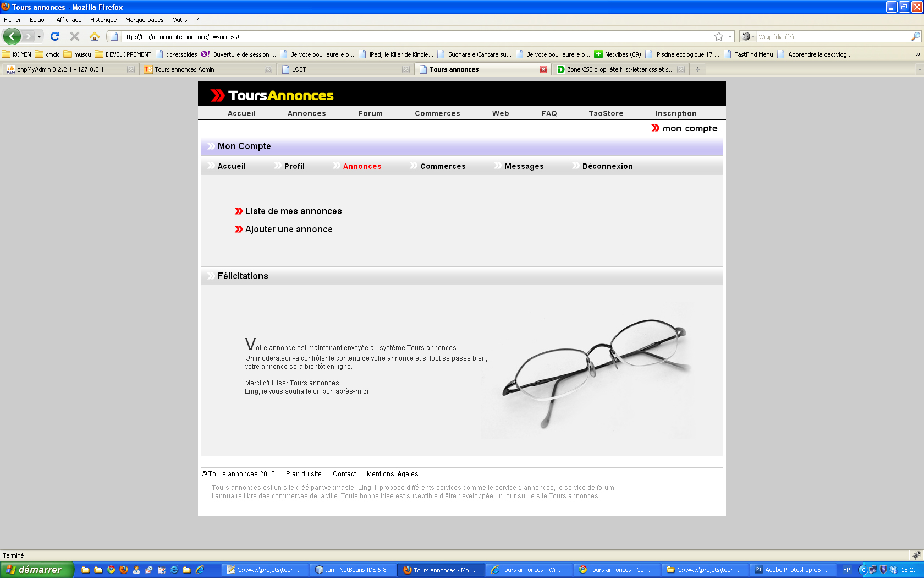Open the TaoStore navigation link

tap(606, 113)
